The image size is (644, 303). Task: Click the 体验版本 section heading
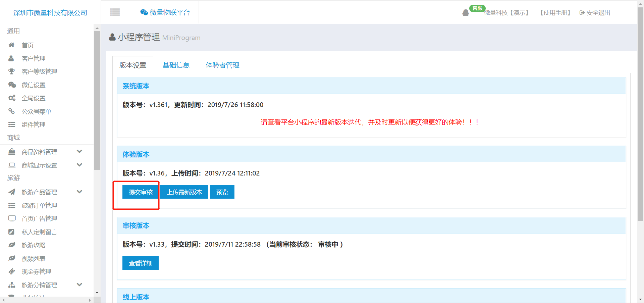(x=136, y=154)
